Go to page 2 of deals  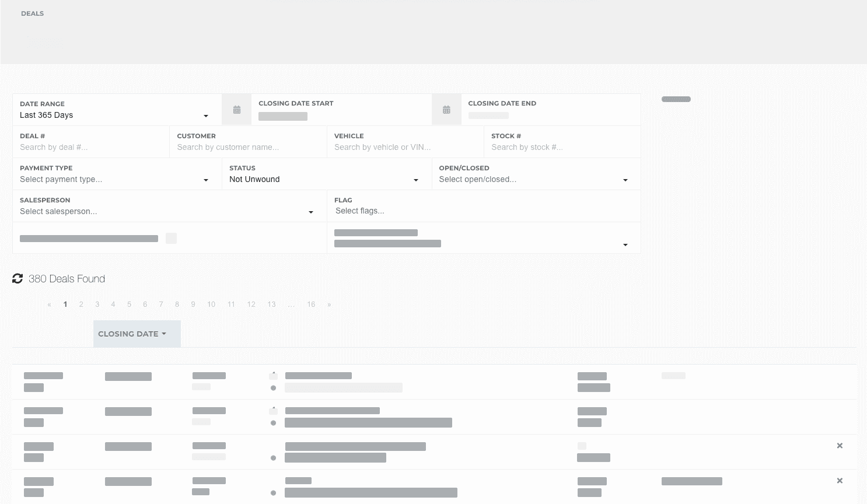[x=81, y=304]
